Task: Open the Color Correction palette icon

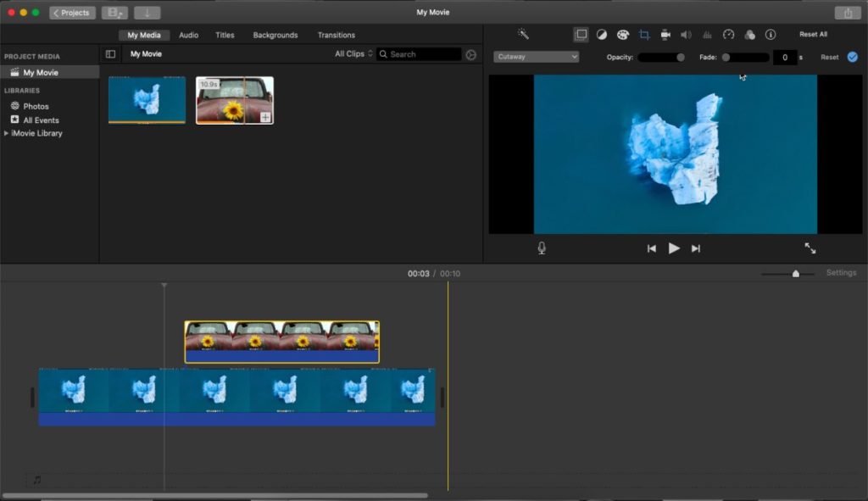Action: [621, 35]
